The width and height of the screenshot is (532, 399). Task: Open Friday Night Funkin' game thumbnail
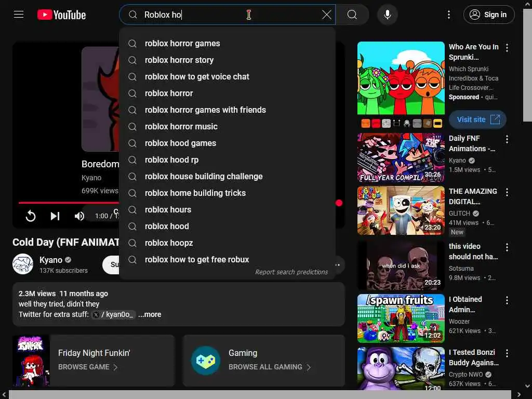31,361
